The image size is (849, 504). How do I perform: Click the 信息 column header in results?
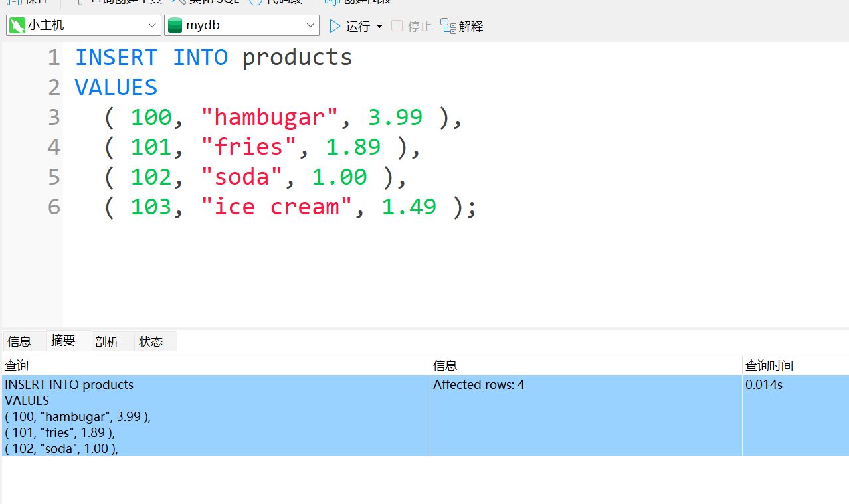[x=445, y=365]
